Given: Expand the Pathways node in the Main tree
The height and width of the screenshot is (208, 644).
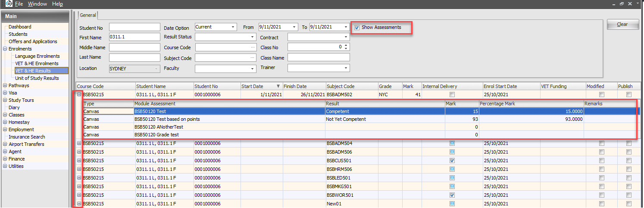Looking at the screenshot, I should click(x=5, y=85).
